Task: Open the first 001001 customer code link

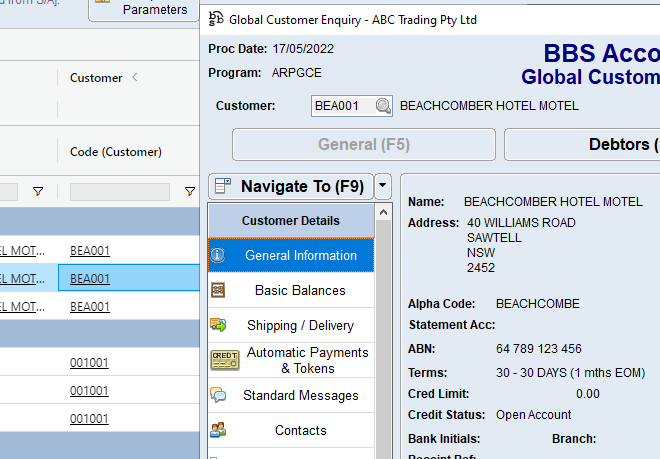Action: [x=90, y=363]
